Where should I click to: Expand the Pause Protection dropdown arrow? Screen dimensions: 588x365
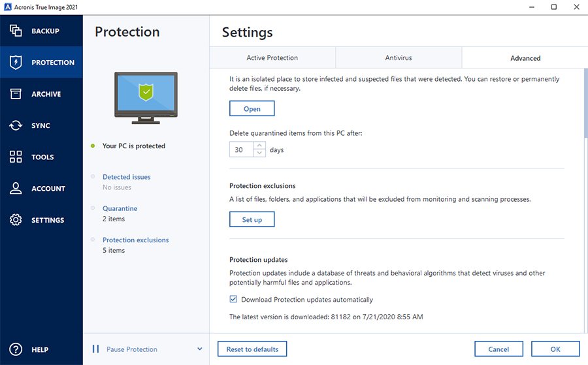(200, 349)
